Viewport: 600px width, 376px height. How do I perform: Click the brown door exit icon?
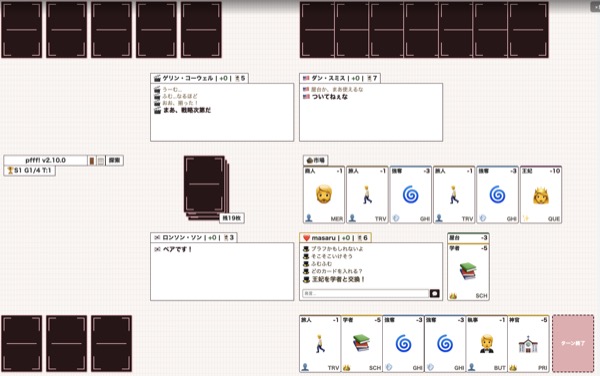click(x=92, y=161)
